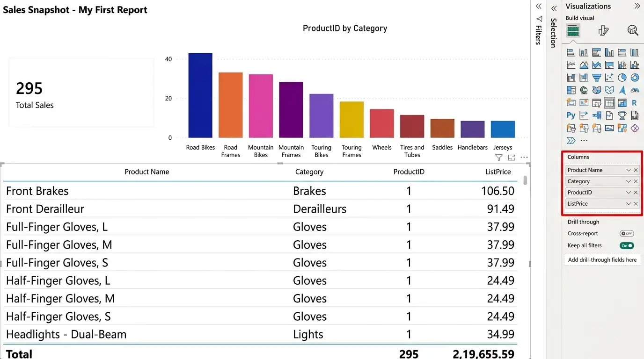644x359 pixels.
Task: Add an R script visual
Action: point(635,103)
